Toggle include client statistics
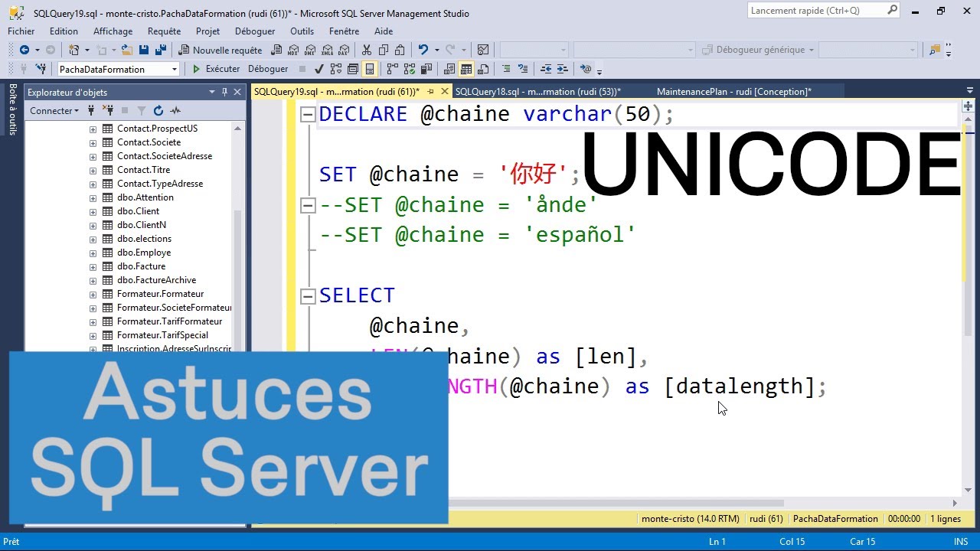This screenshot has height=551, width=980. (426, 69)
